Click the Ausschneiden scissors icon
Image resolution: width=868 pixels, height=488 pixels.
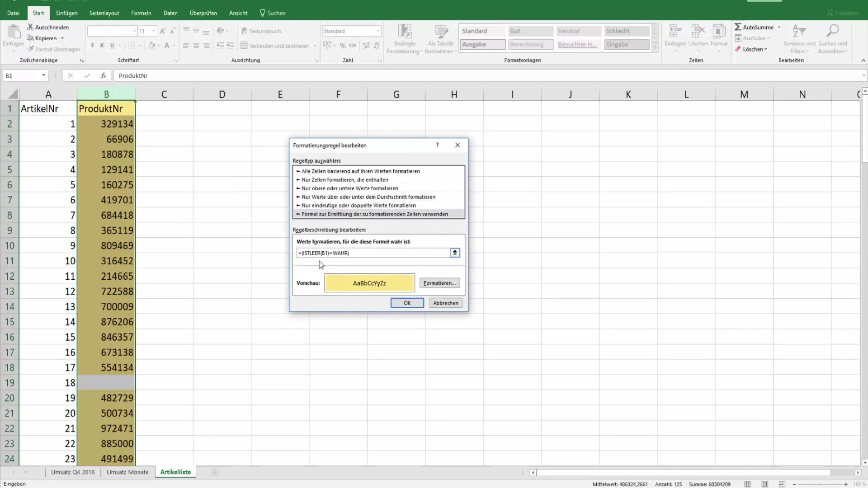tap(30, 27)
